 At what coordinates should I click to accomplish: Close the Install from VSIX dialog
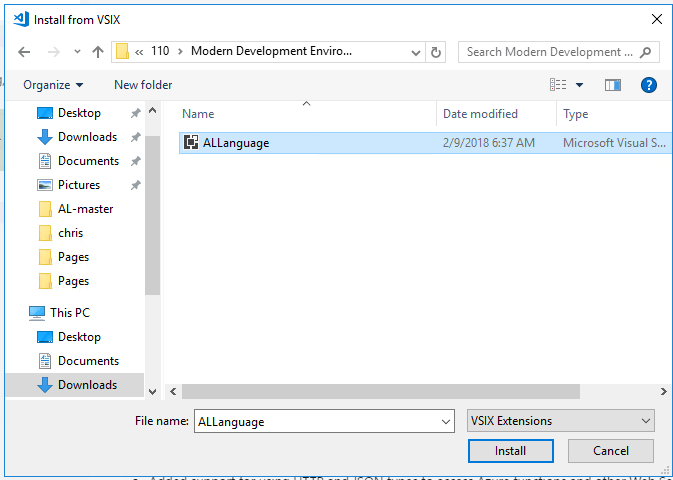click(x=657, y=19)
